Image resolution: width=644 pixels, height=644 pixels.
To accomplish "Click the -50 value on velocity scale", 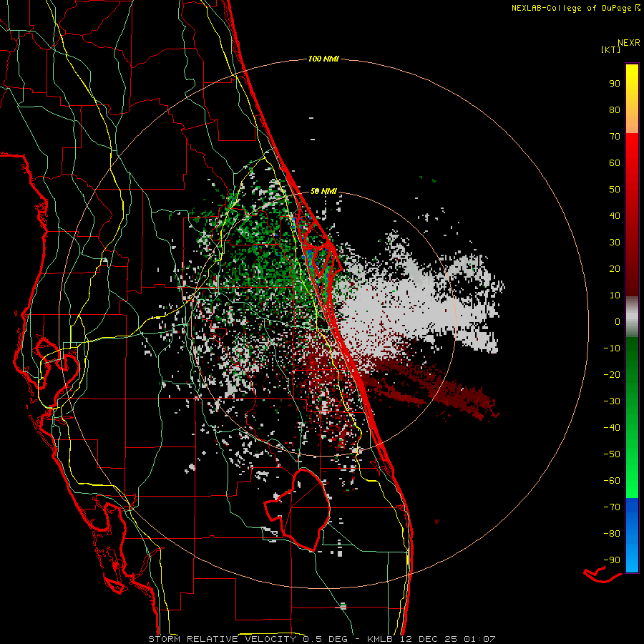I will 612,454.
